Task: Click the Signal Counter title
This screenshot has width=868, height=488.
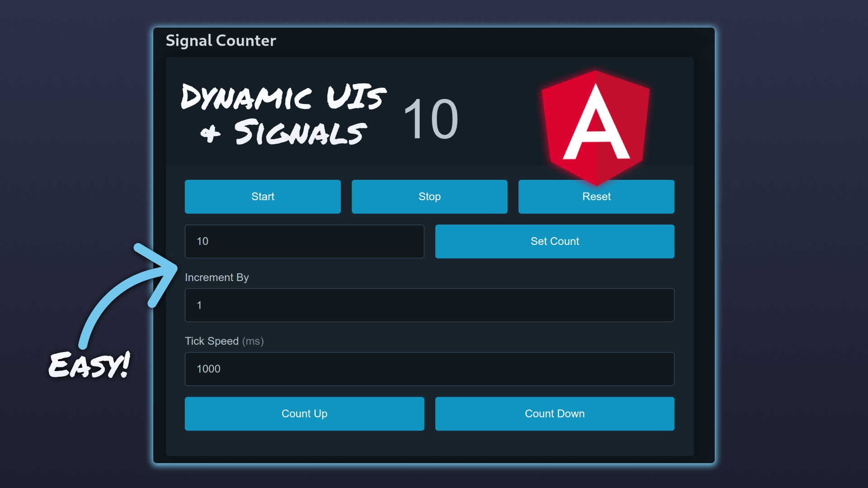Action: coord(221,41)
